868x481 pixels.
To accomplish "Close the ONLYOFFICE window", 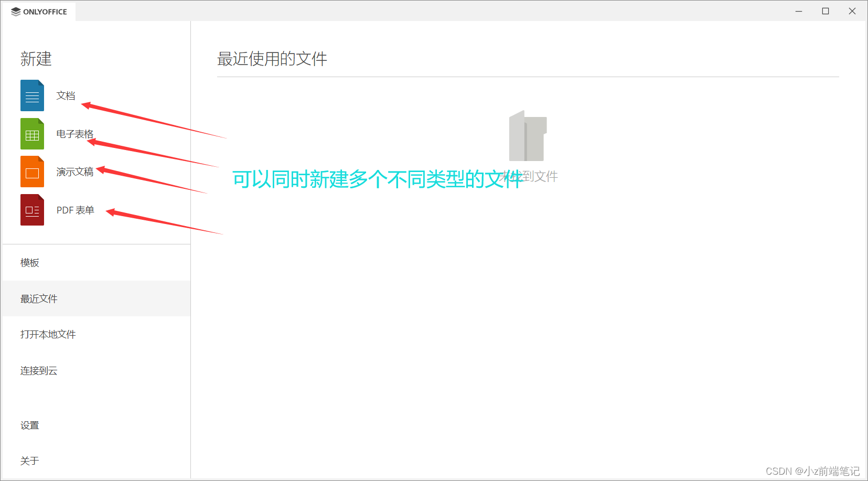I will (852, 11).
